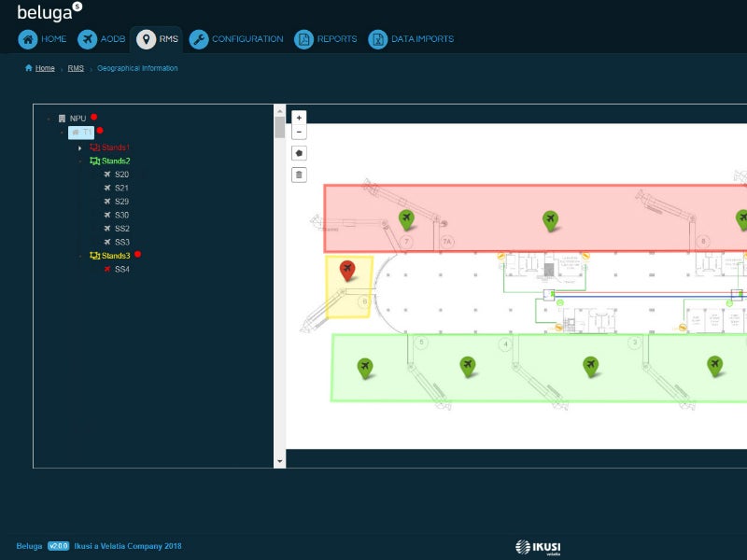Open the CONFIGURATION tab
The height and width of the screenshot is (560, 747).
coord(236,39)
